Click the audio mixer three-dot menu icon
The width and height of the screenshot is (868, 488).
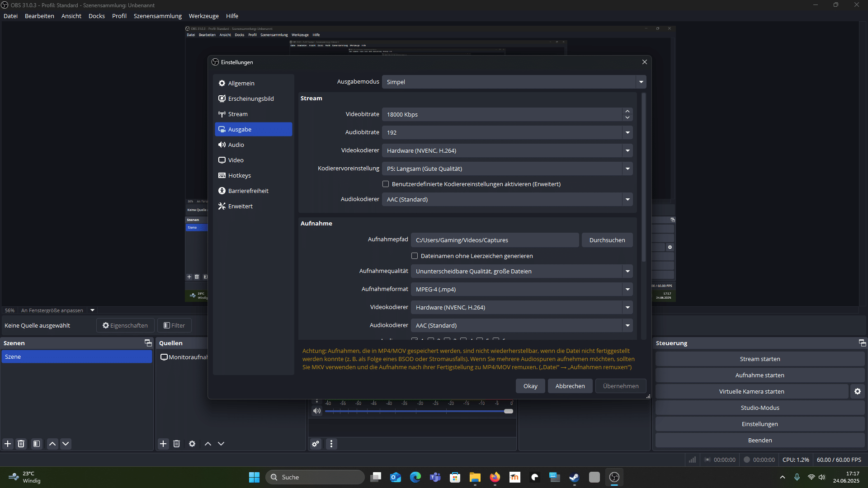point(331,444)
